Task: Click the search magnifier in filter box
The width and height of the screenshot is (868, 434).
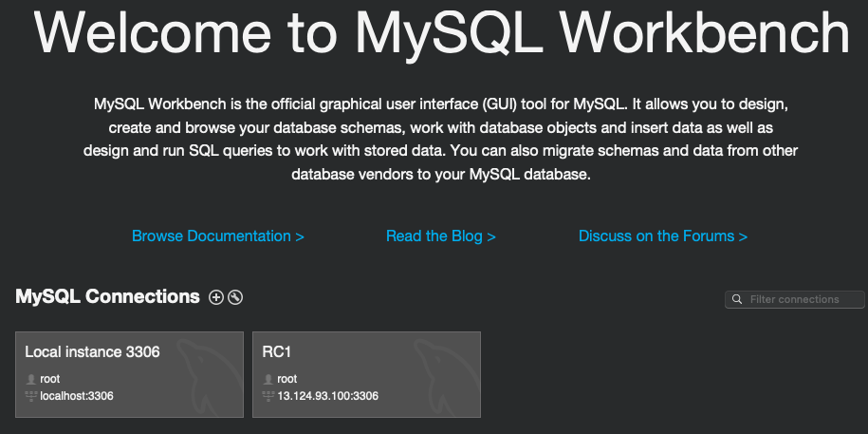Action: [x=737, y=299]
